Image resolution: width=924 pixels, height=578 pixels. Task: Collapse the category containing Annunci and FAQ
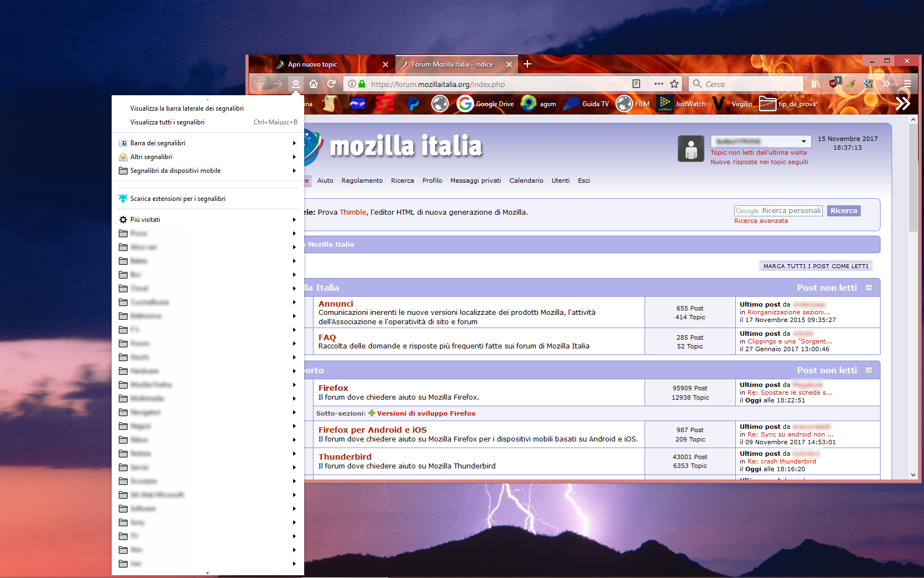(x=869, y=287)
